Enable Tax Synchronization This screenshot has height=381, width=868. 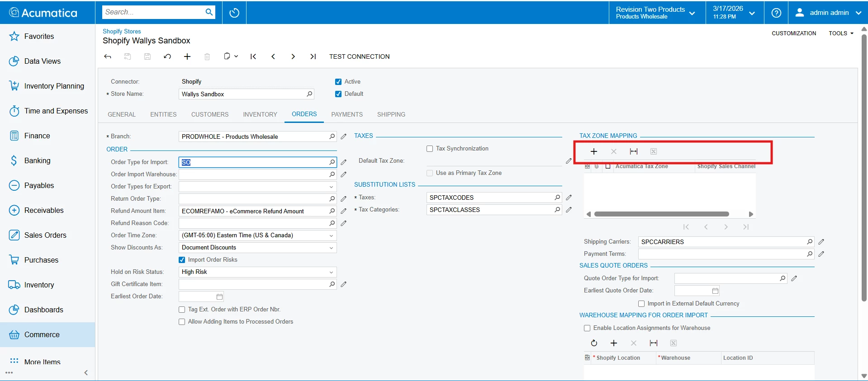(x=430, y=149)
